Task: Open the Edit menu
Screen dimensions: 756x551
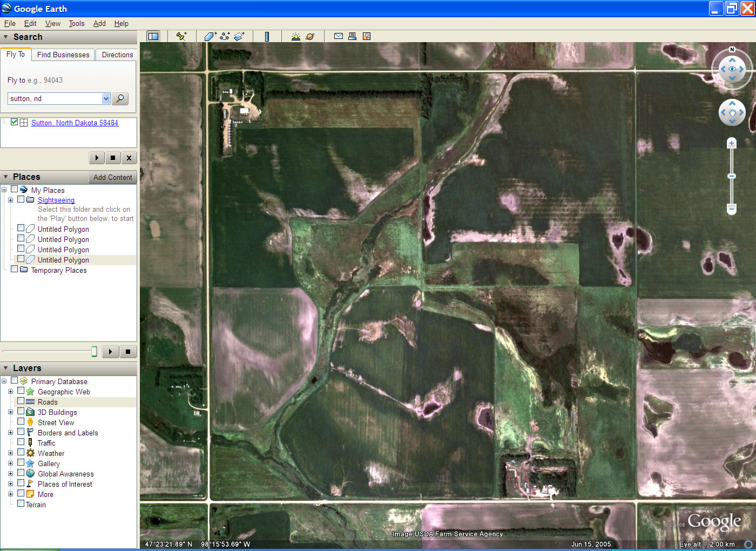Action: click(30, 23)
